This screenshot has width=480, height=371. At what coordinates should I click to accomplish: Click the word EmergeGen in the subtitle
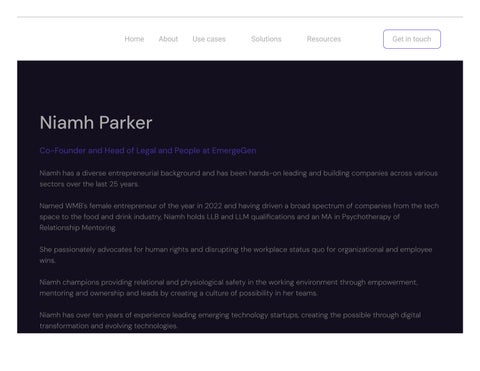pos(234,151)
